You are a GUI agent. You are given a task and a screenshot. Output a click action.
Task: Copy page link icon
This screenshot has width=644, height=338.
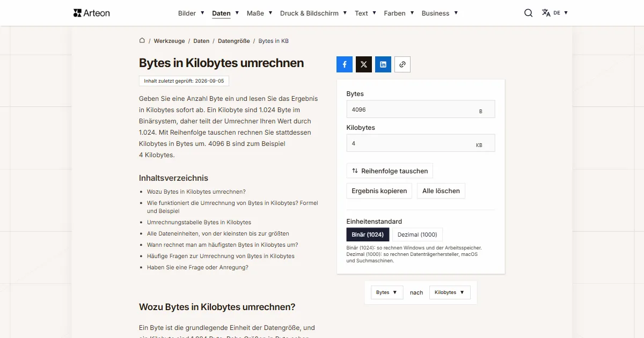(x=402, y=64)
